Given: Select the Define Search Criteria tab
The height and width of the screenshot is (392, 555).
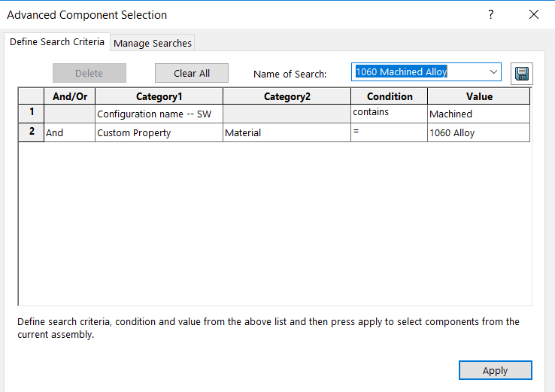Looking at the screenshot, I should (57, 42).
